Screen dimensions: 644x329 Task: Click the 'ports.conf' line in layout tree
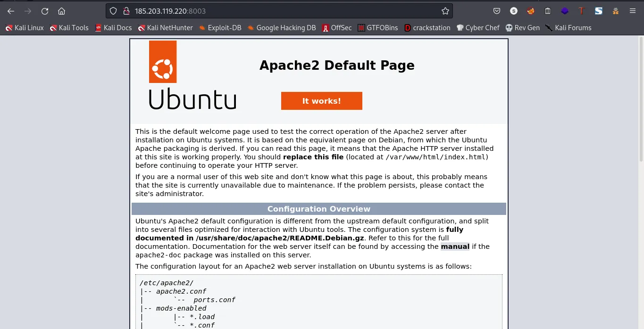pyautogui.click(x=214, y=300)
